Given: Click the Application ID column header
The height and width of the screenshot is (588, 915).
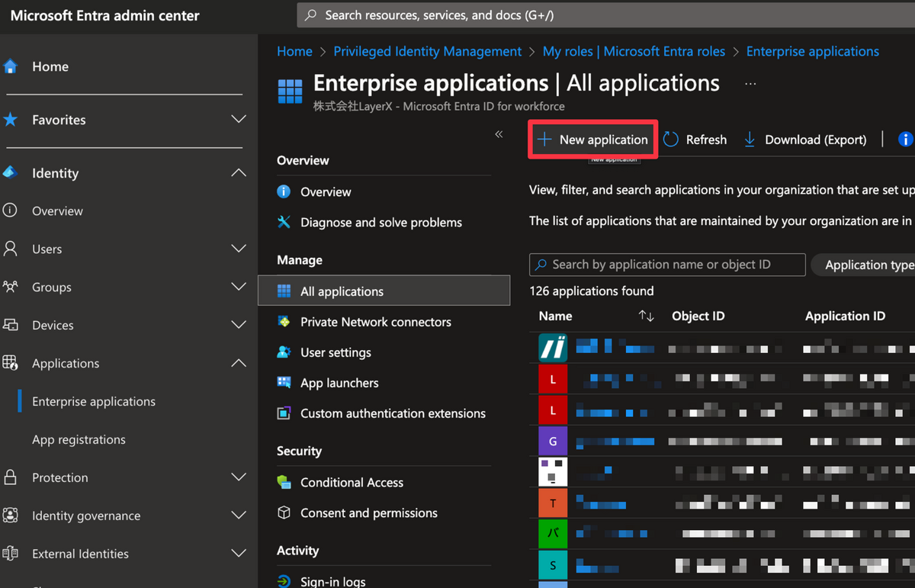Looking at the screenshot, I should (x=845, y=316).
